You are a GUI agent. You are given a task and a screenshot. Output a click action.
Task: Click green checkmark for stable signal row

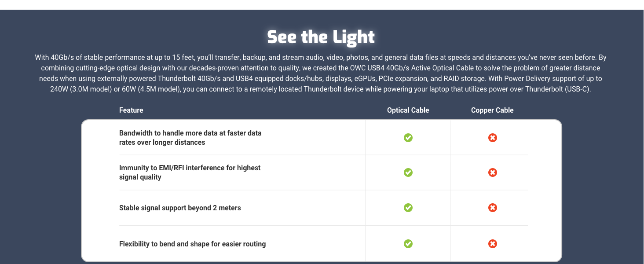(x=408, y=208)
